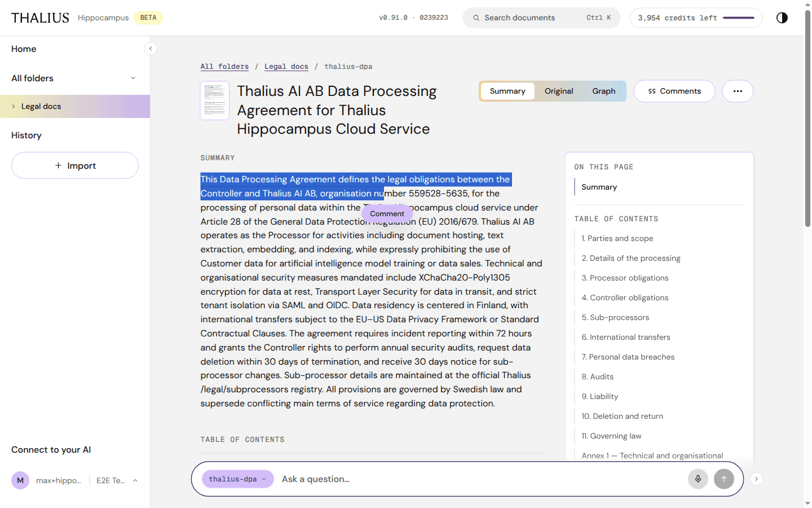Image resolution: width=812 pixels, height=508 pixels.
Task: Jump to Summary in On This Page
Action: 599,187
